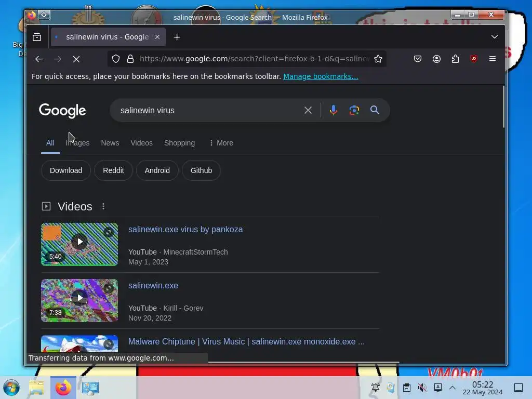This screenshot has width=532, height=399.
Task: Unmute the volume tray icon
Action: [x=422, y=388]
